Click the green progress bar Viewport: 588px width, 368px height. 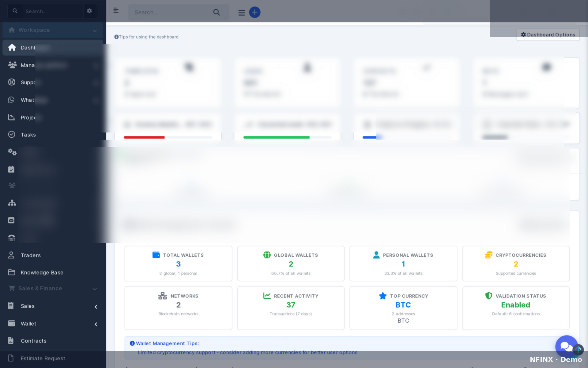coord(276,137)
